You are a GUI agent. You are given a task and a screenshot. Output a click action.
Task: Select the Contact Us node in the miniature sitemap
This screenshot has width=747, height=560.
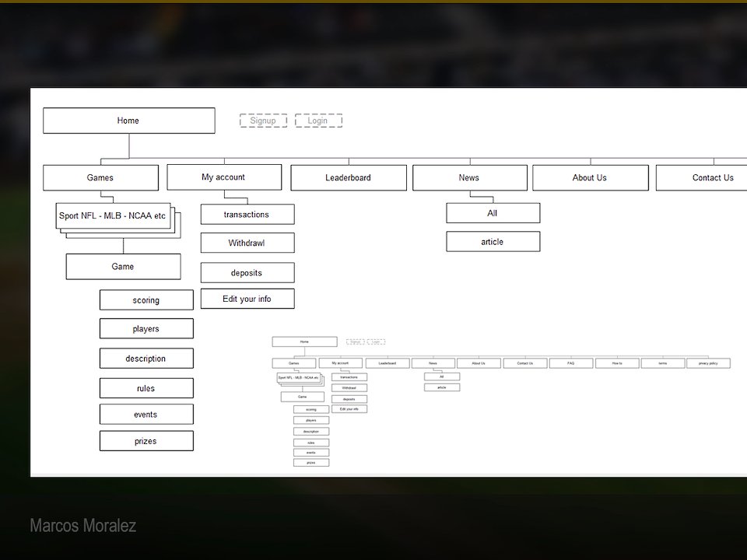point(525,363)
